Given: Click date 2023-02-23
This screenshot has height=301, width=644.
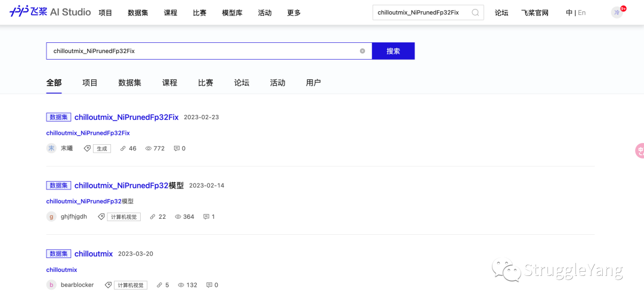Looking at the screenshot, I should (x=202, y=117).
